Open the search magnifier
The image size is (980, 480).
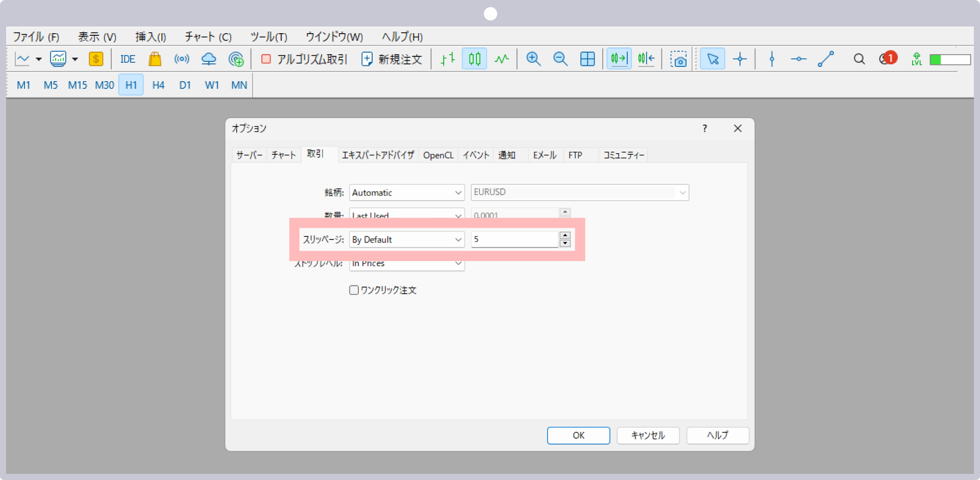tap(859, 59)
